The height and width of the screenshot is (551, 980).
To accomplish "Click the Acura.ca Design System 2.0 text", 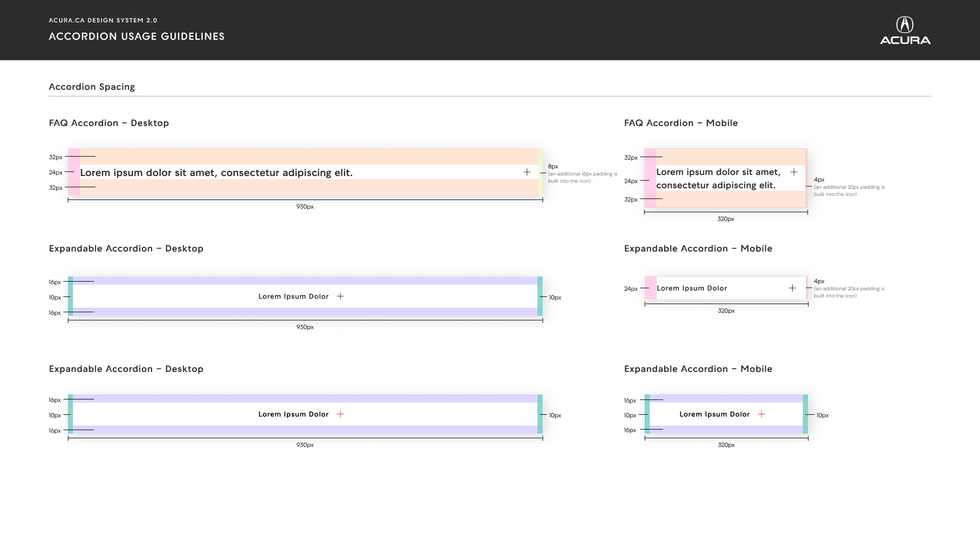I will pyautogui.click(x=103, y=20).
